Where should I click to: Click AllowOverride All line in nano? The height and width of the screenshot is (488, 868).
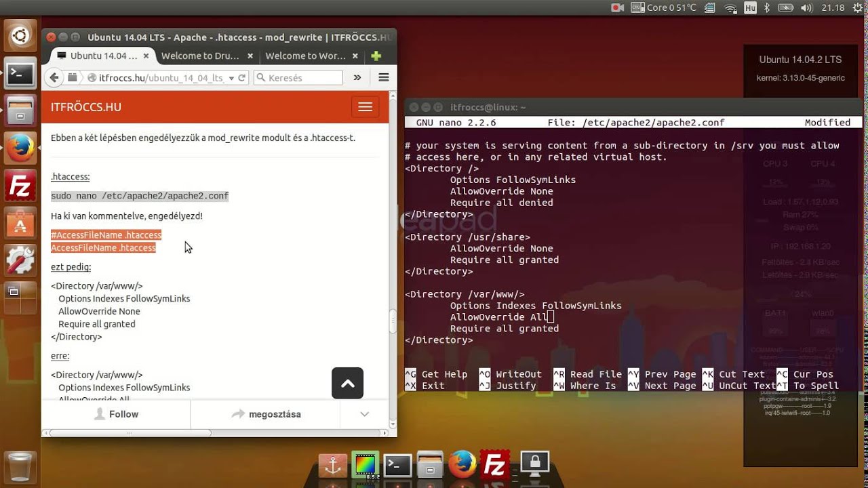pos(498,317)
